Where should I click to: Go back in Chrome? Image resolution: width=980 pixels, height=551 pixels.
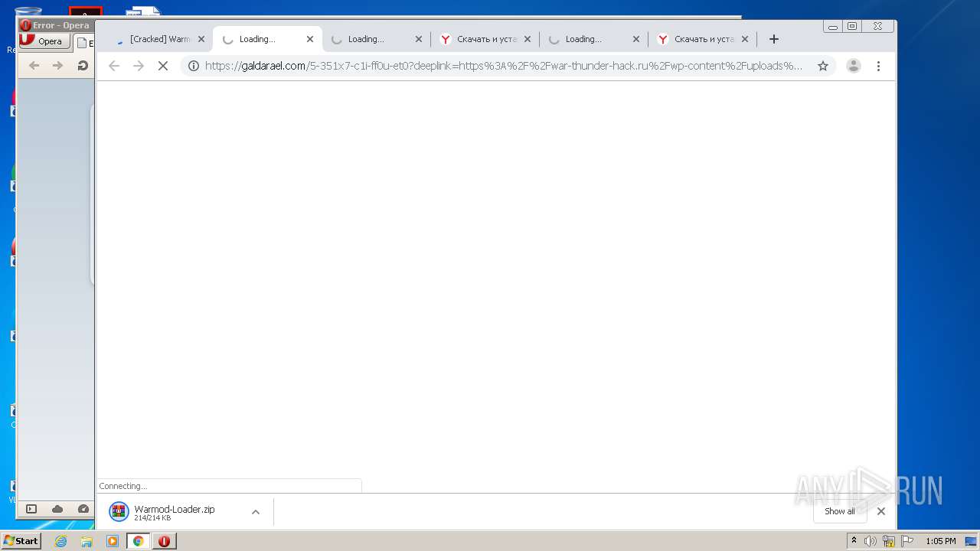pyautogui.click(x=114, y=66)
